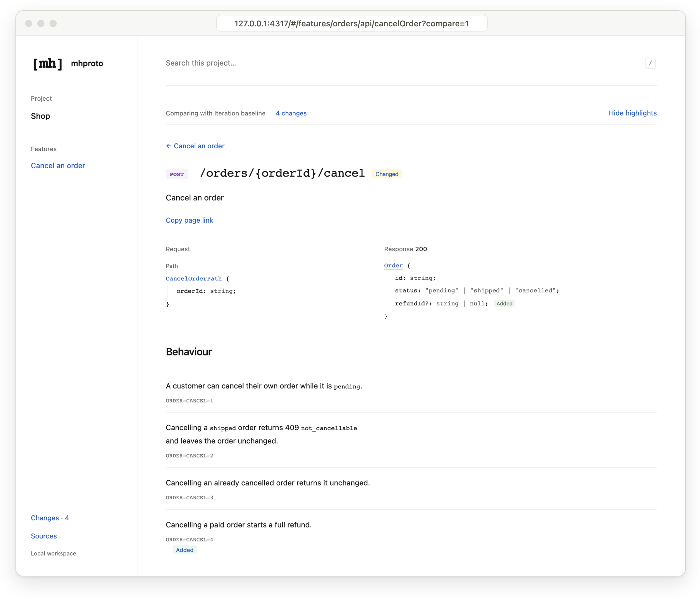
Task: Open the 4 changes link
Action: (291, 113)
